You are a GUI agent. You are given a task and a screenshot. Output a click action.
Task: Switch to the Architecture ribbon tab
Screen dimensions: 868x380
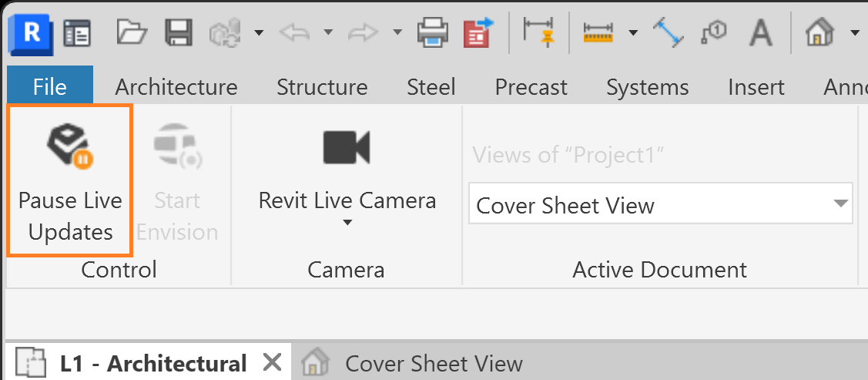coord(176,87)
